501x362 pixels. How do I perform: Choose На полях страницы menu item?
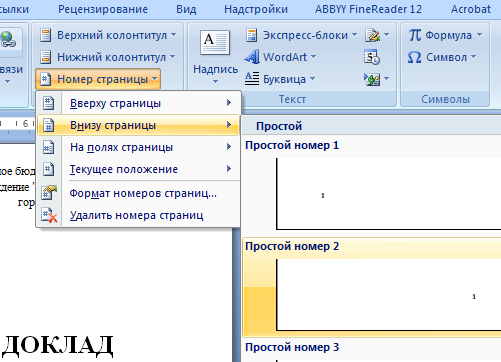pos(138,147)
